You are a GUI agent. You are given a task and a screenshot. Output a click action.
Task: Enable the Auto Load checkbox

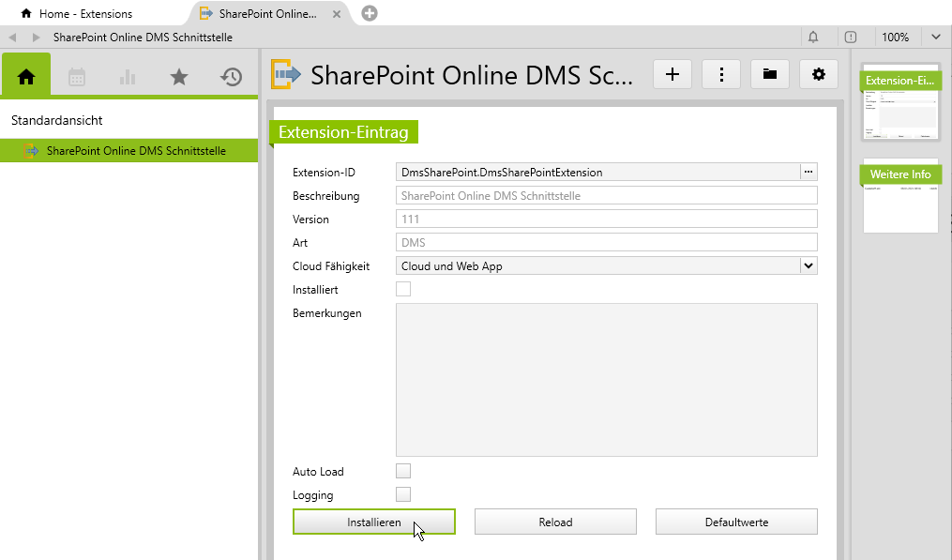[403, 471]
